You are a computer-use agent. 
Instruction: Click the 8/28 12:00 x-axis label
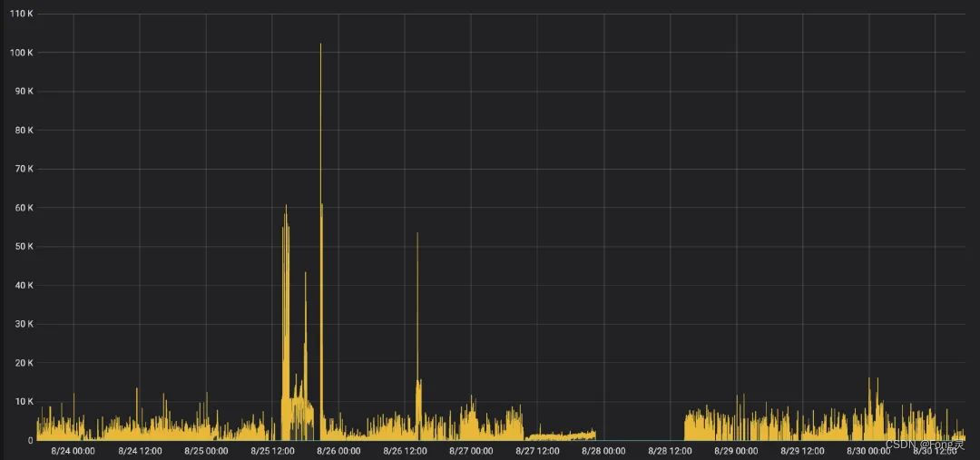click(x=670, y=451)
